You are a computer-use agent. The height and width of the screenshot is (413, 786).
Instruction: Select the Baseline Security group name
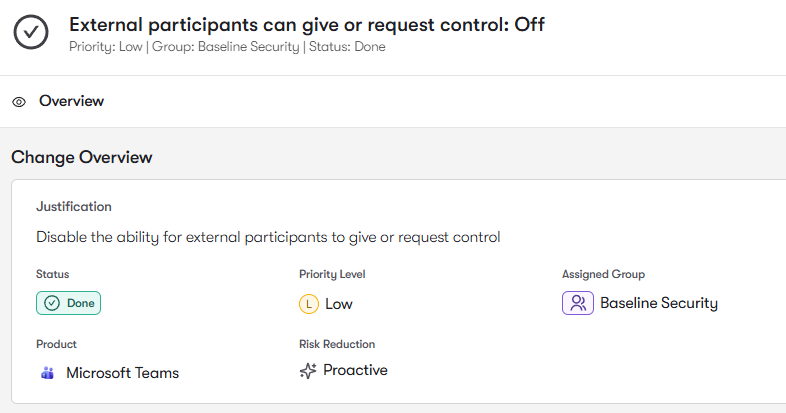[x=658, y=303]
